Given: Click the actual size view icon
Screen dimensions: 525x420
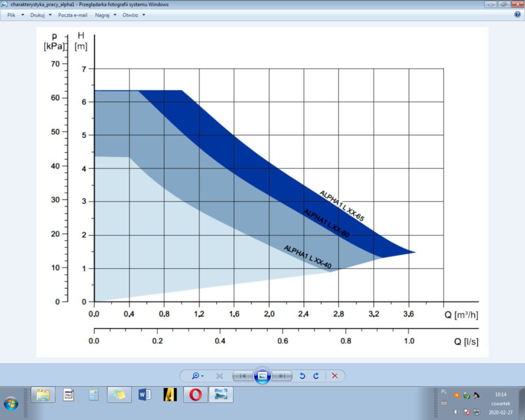Looking at the screenshot, I should tap(220, 376).
